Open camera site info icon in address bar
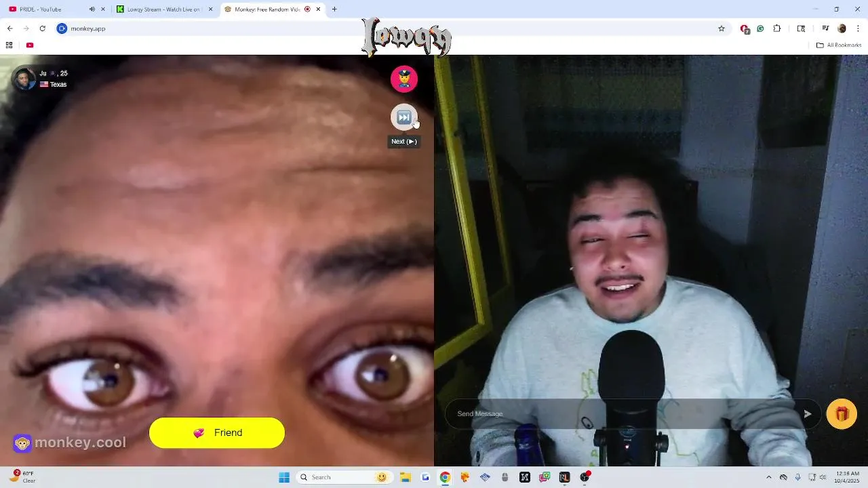868x488 pixels. 62,28
